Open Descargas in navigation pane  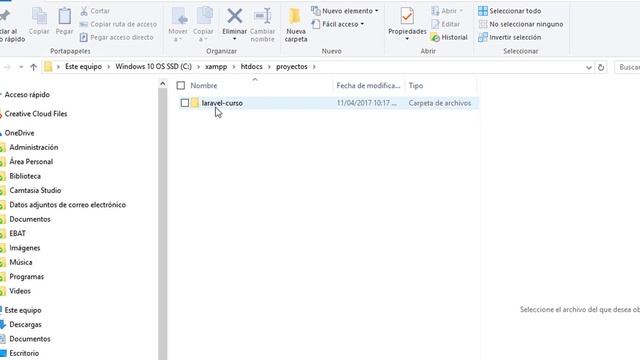pyautogui.click(x=25, y=324)
